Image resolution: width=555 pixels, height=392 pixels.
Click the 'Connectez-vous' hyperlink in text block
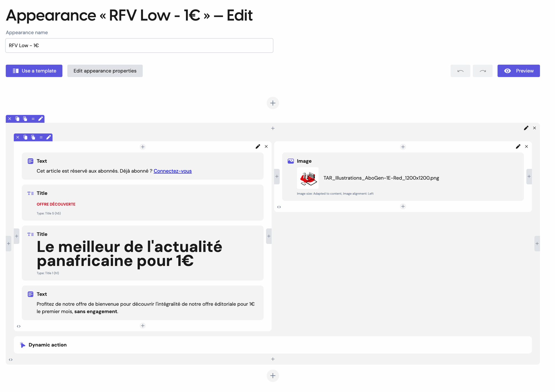tap(173, 171)
